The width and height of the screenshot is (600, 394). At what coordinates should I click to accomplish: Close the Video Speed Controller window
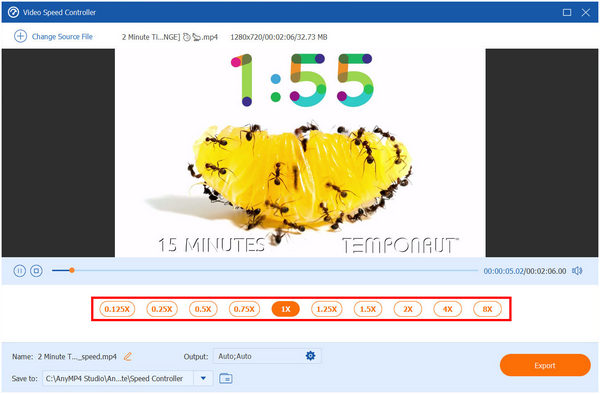tap(585, 13)
